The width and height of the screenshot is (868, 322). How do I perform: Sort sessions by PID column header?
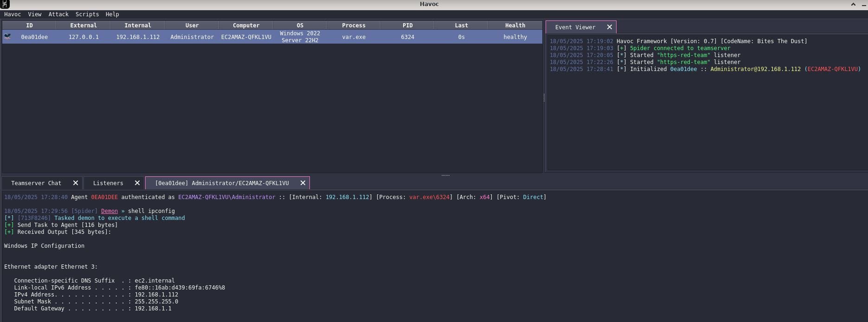[407, 26]
